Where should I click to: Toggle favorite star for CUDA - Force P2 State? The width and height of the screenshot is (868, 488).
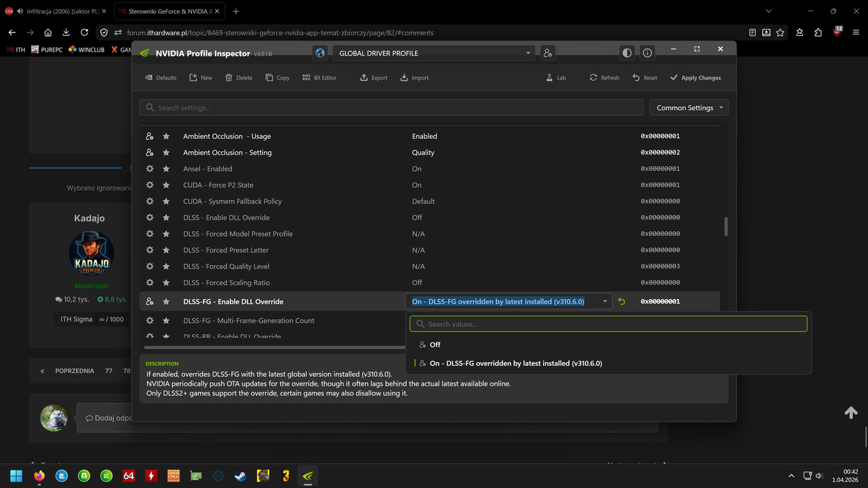tap(166, 185)
